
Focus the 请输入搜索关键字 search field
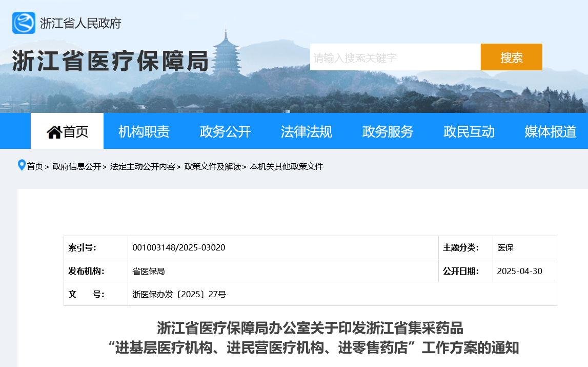(395, 57)
